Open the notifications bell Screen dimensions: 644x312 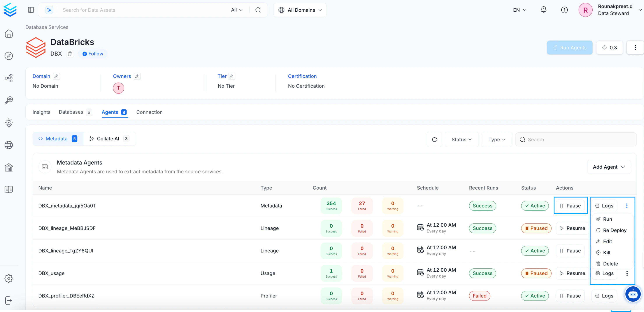544,10
